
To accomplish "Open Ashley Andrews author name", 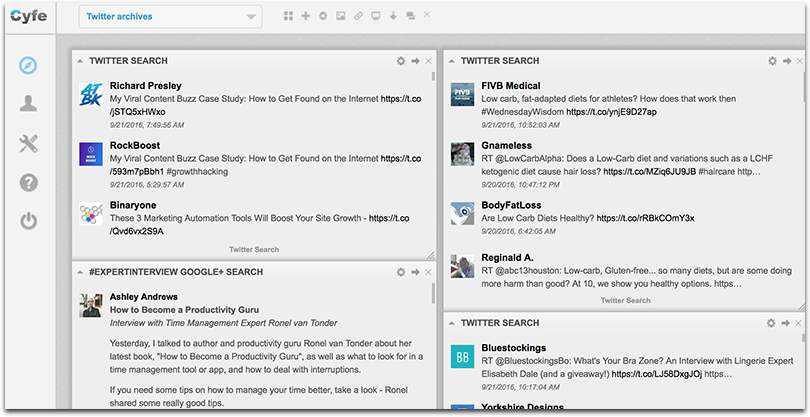I will (x=144, y=297).
